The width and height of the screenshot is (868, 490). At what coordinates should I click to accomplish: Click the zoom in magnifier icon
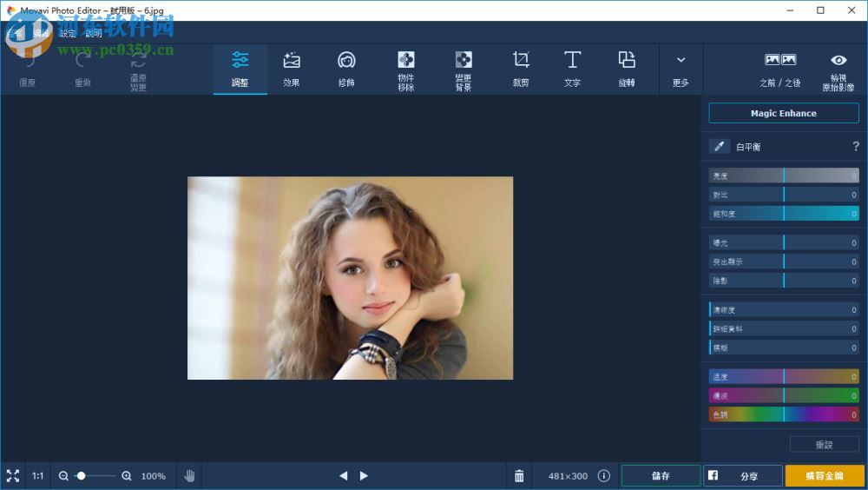pos(127,475)
